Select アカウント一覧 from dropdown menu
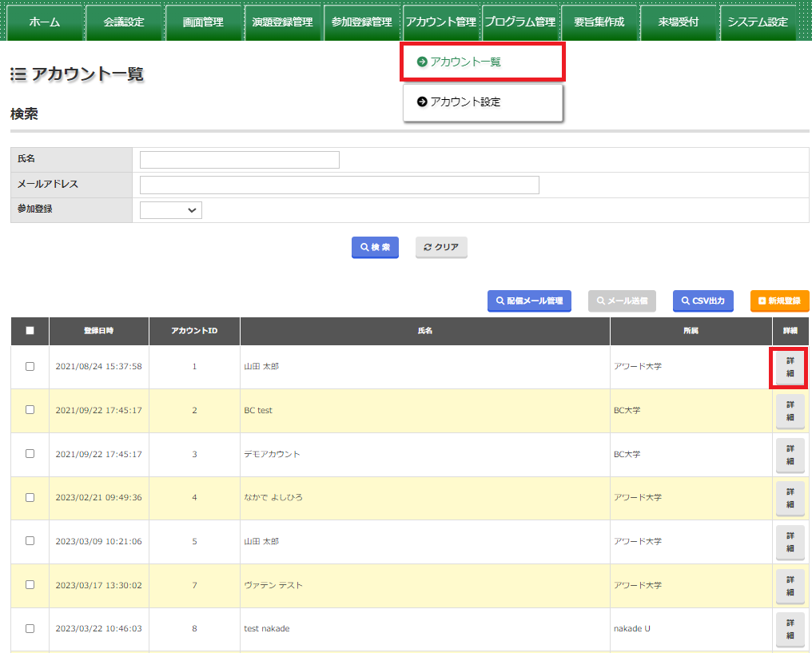This screenshot has height=653, width=812. (483, 62)
